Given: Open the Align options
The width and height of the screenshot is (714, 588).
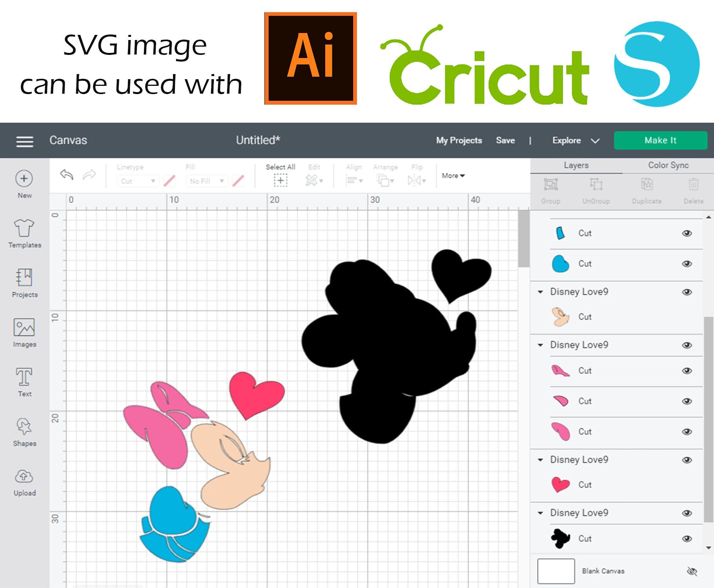Looking at the screenshot, I should 354,180.
